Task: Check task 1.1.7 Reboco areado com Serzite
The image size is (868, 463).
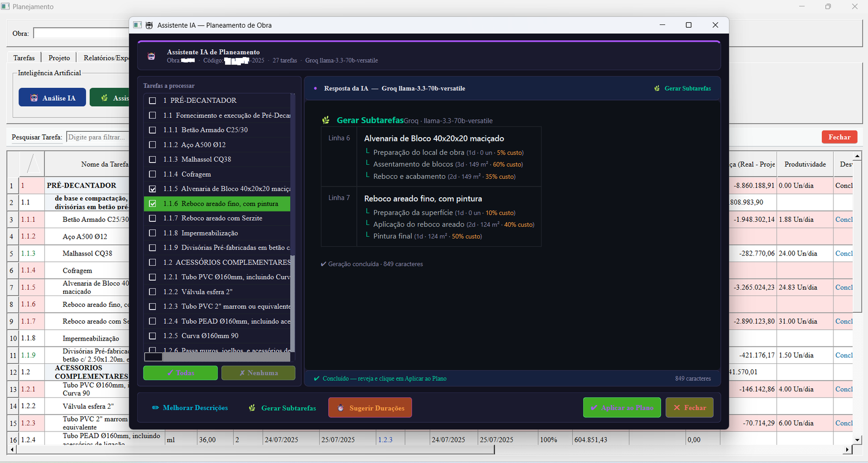Action: click(152, 218)
